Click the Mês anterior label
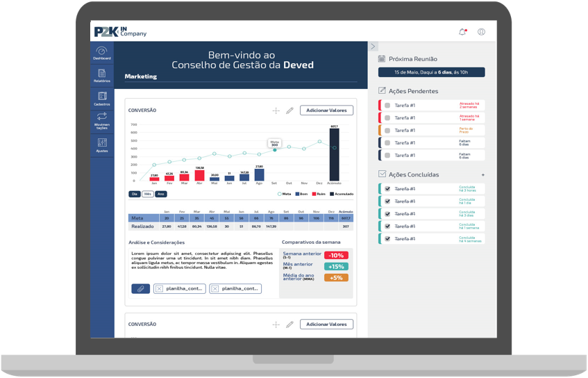This screenshot has height=378, width=588. point(298,264)
